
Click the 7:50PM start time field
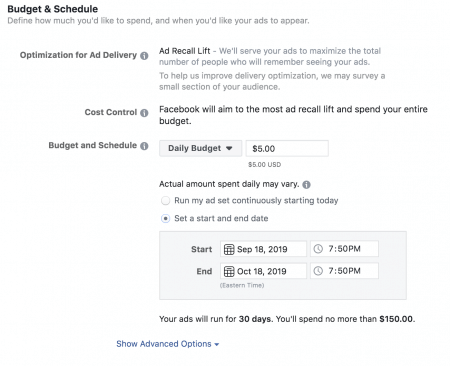point(344,249)
